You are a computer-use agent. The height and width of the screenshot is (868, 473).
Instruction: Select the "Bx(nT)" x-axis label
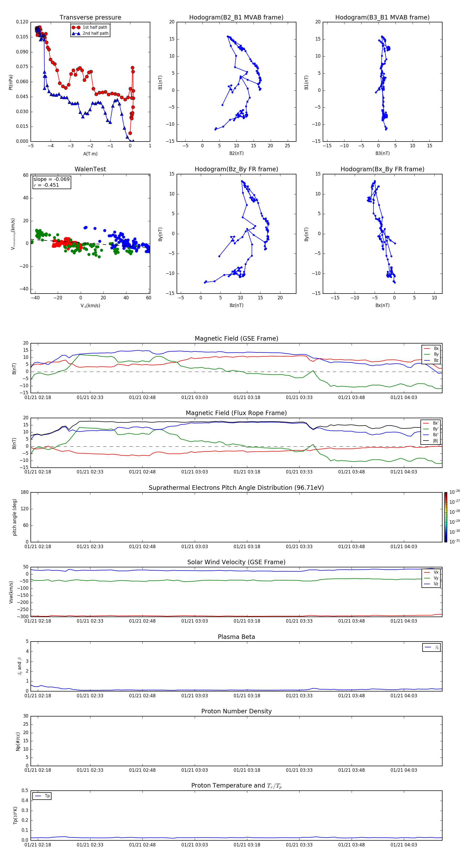pos(382,306)
